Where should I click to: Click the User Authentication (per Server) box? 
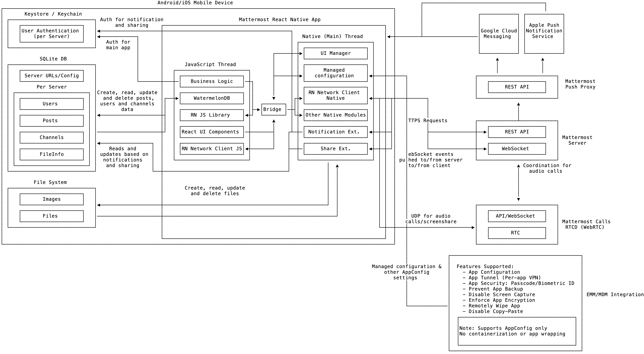click(52, 34)
